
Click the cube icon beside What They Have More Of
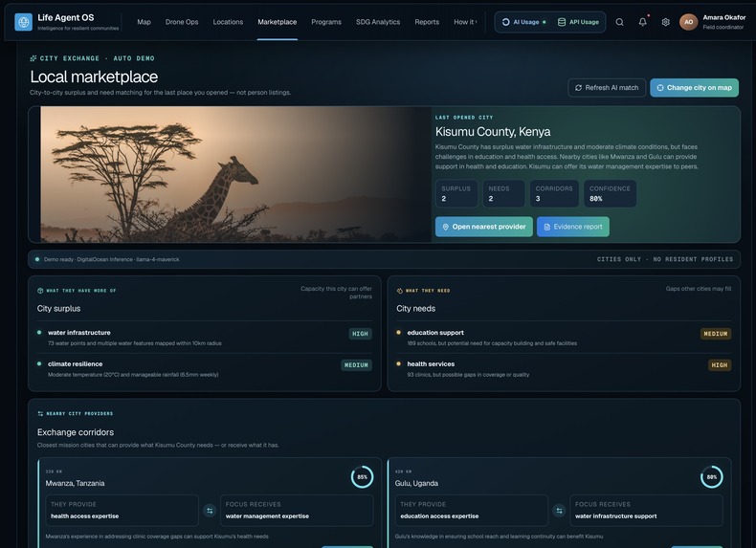click(x=40, y=291)
